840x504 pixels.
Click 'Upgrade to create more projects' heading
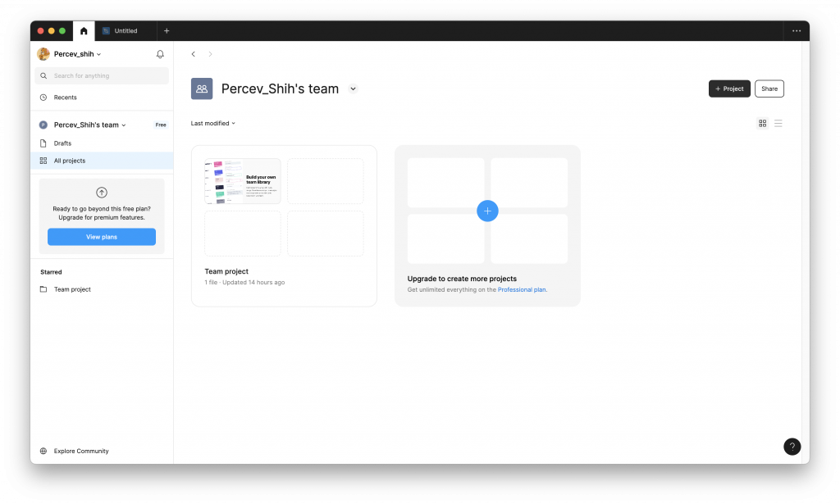click(x=462, y=279)
